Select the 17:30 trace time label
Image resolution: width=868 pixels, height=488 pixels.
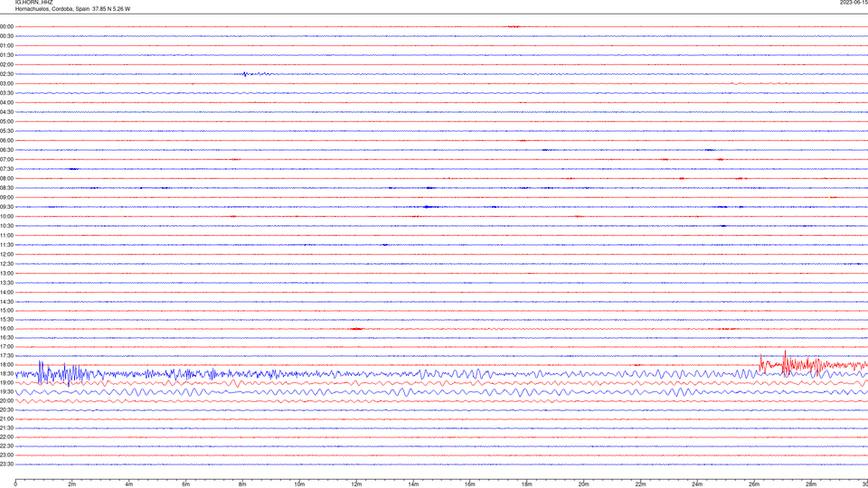[x=6, y=356]
